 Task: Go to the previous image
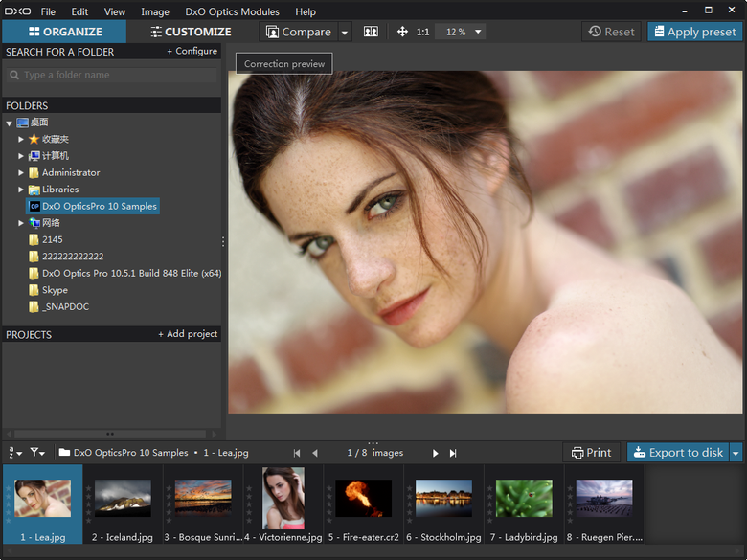pos(314,453)
